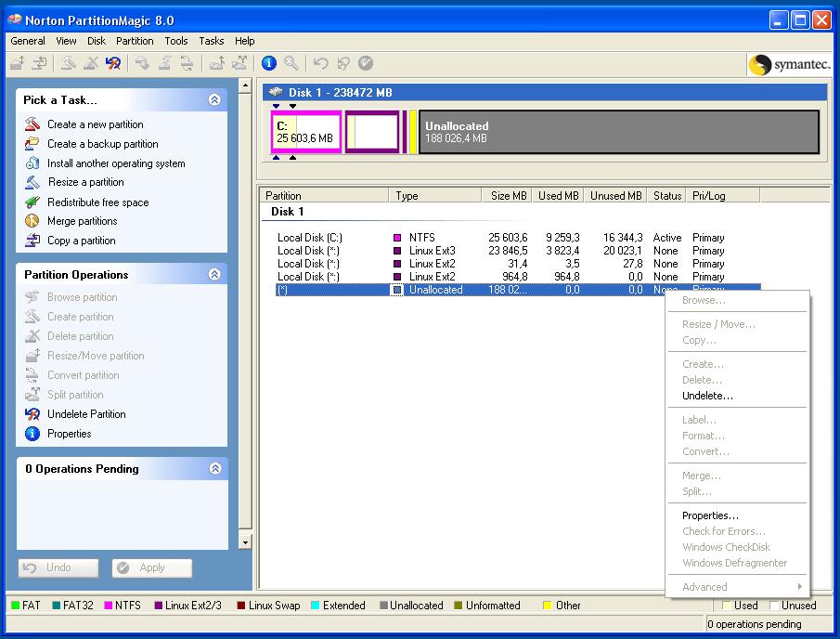Choose Undelete... from the context menu
The image size is (840, 639).
pyautogui.click(x=737, y=396)
